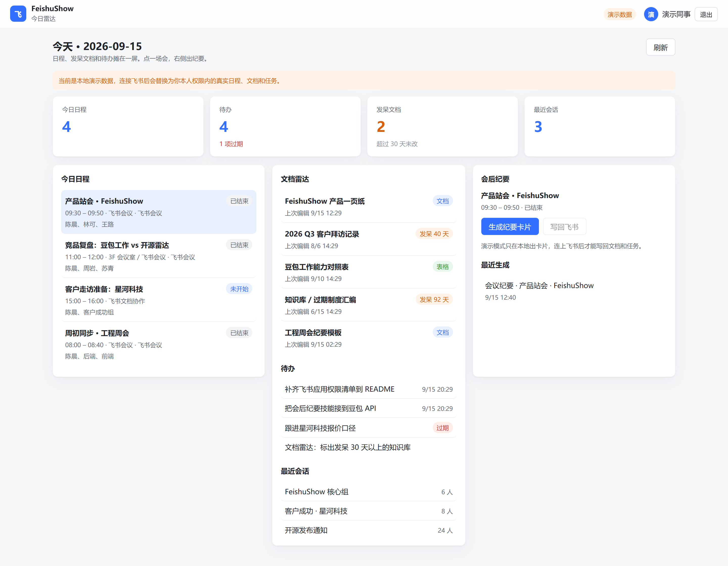
Task: Open the 今日日程 stat card
Action: (x=128, y=126)
